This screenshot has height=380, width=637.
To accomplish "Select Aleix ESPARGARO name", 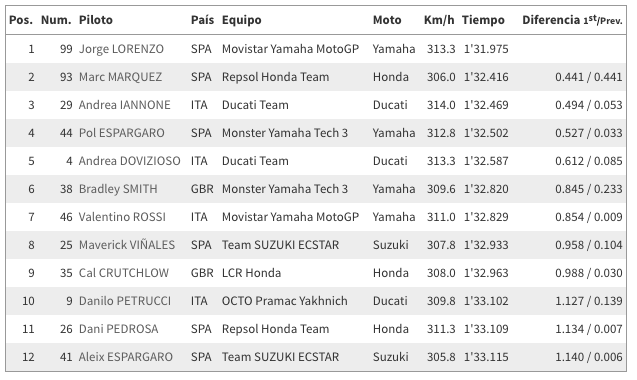I will click(126, 357).
